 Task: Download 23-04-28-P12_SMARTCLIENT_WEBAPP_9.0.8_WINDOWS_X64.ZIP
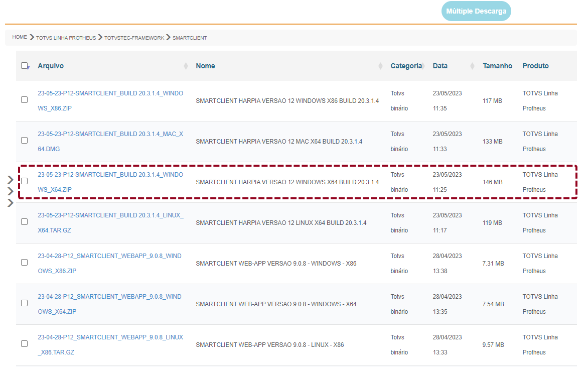tap(109, 304)
